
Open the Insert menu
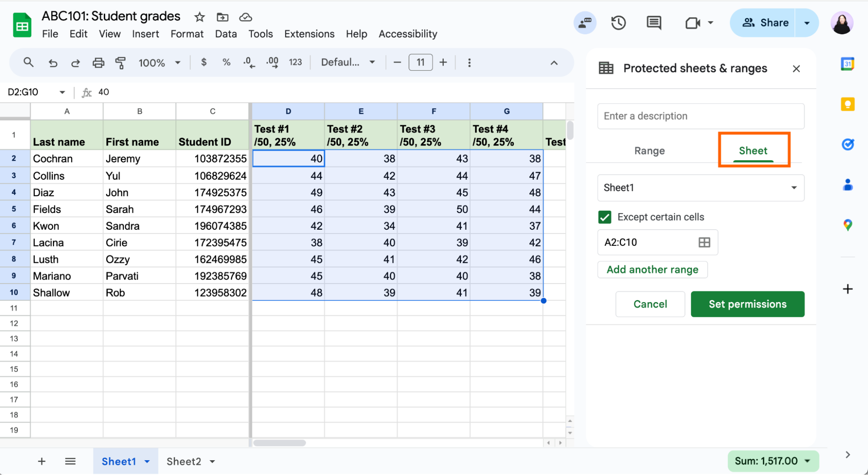[145, 34]
